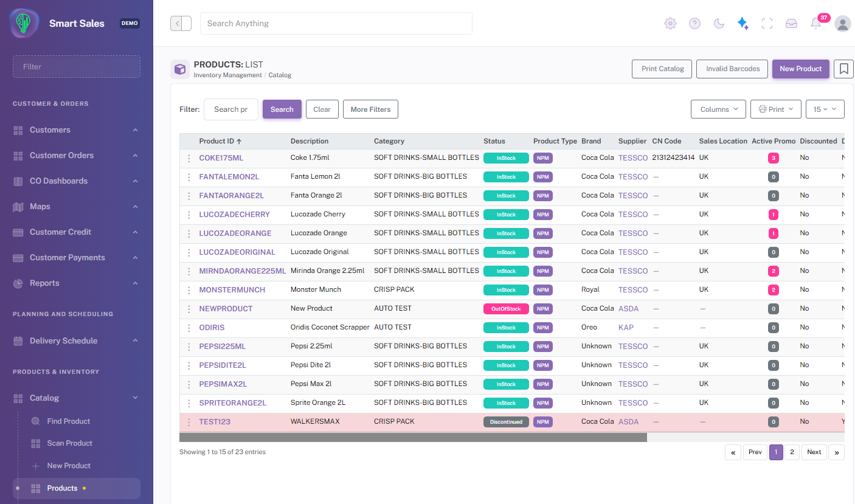This screenshot has height=504, width=855.
Task: Open the user avatar profile menu
Action: pos(843,23)
